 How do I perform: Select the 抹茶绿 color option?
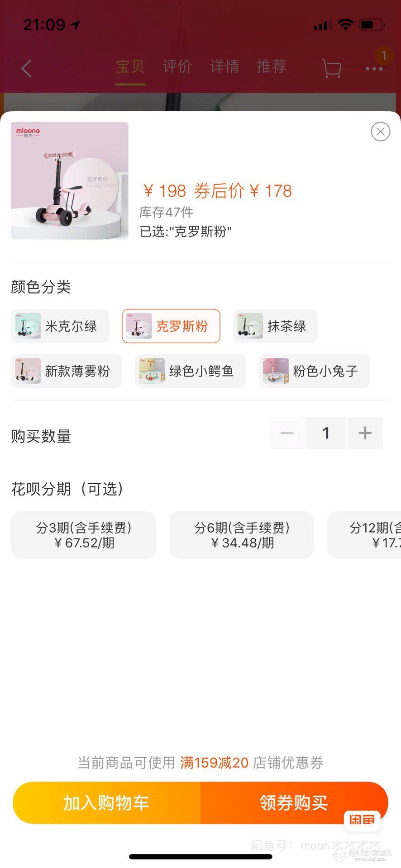click(x=275, y=326)
